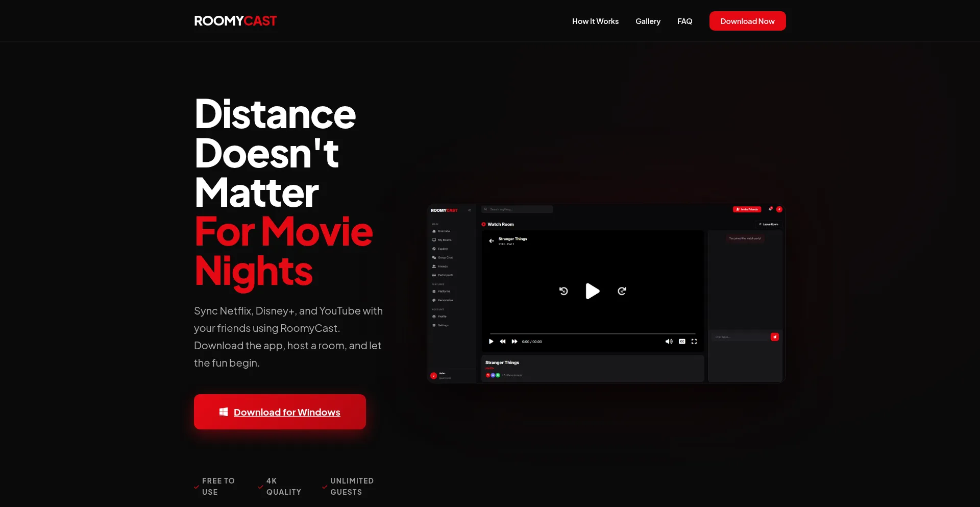Click Participants in preview sidebar
Screen dimensions: 980x507
tap(443, 275)
